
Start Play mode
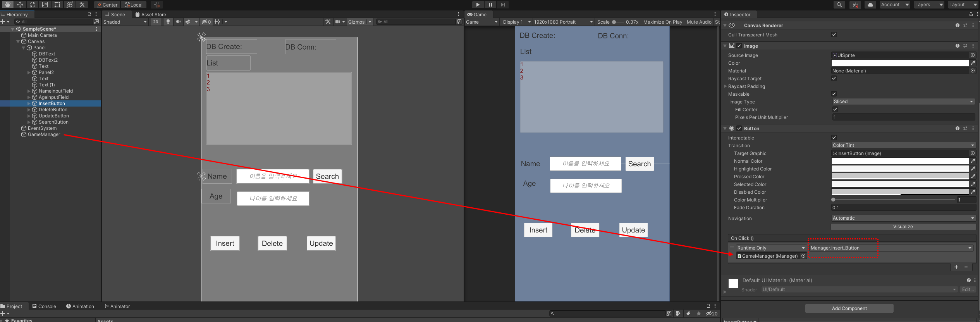(478, 5)
